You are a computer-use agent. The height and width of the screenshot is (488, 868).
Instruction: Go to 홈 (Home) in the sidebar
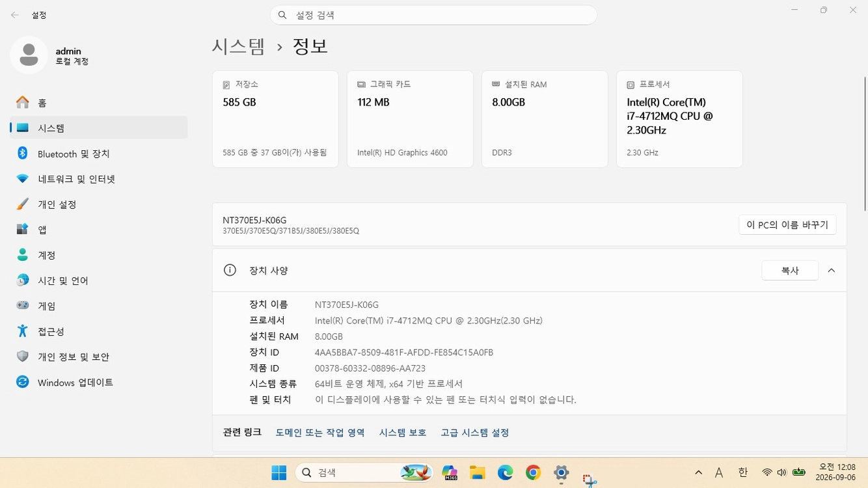[99, 103]
